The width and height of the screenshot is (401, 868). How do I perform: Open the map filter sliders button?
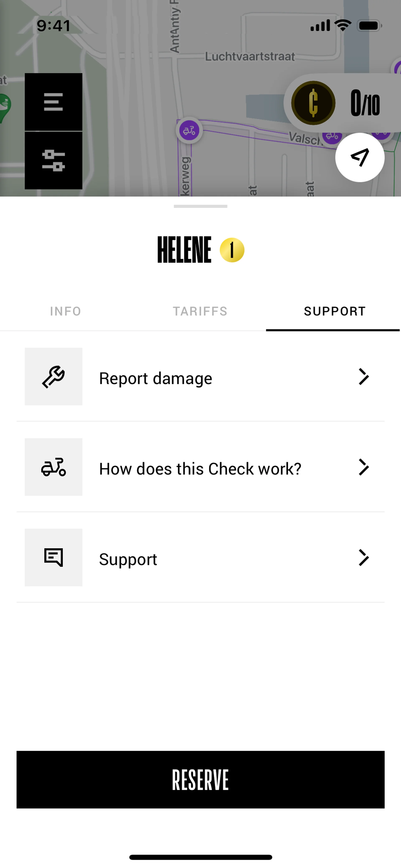click(x=53, y=160)
